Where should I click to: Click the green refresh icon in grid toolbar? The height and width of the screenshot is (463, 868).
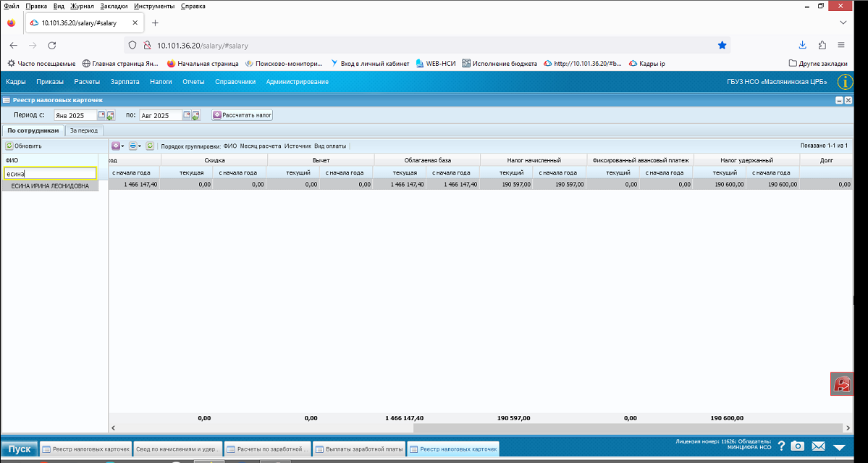[x=150, y=146]
